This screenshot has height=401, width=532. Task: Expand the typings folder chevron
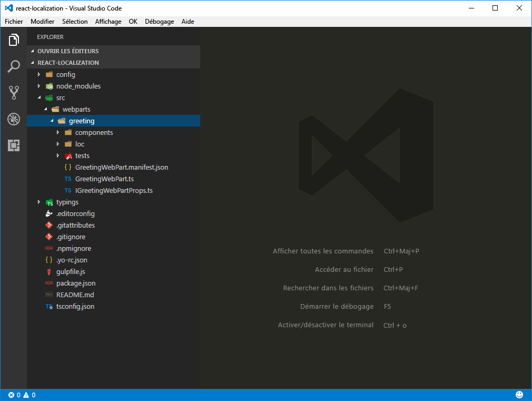pyautogui.click(x=38, y=202)
